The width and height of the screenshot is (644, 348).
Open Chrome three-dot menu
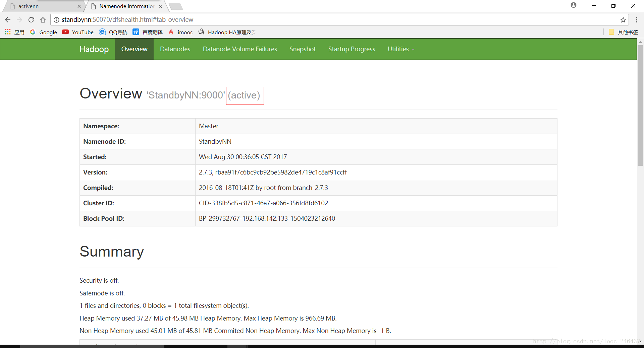636,20
